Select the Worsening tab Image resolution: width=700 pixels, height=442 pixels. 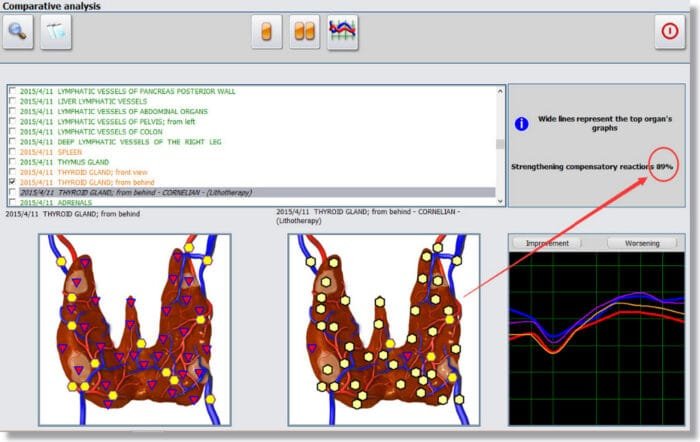click(642, 243)
